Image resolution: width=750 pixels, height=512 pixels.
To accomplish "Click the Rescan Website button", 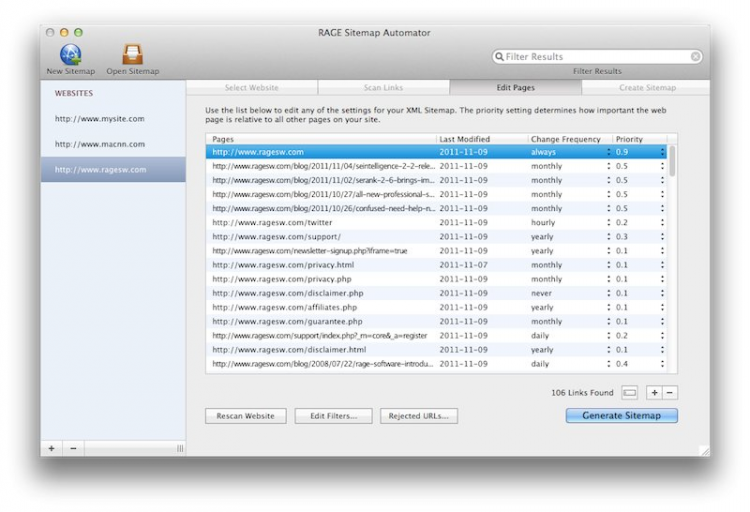I will [x=246, y=416].
